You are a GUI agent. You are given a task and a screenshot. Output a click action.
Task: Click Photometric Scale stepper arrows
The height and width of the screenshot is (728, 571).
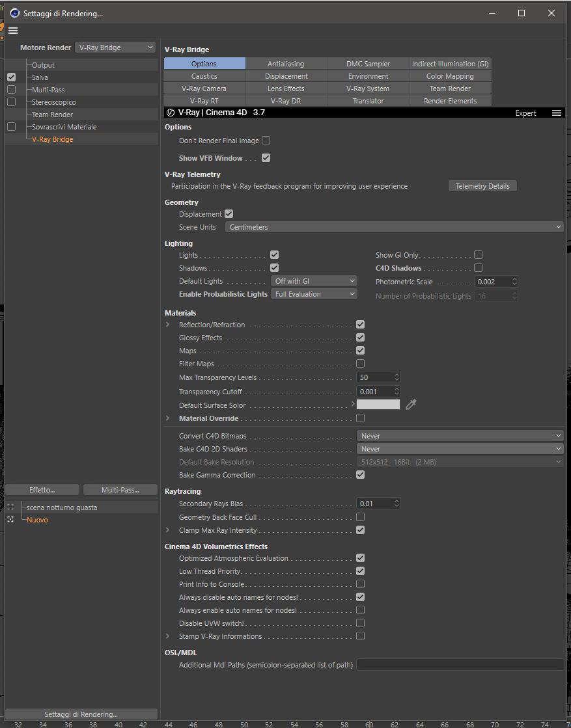514,281
